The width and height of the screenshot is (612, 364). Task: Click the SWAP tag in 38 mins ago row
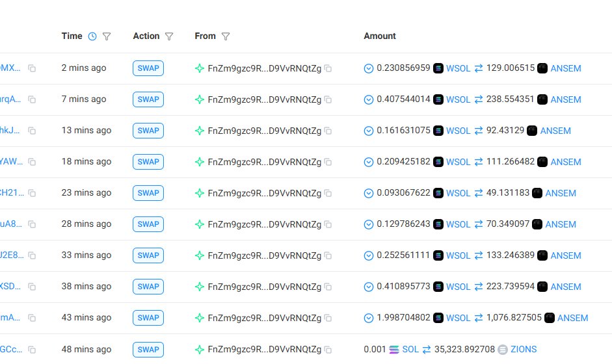(148, 287)
